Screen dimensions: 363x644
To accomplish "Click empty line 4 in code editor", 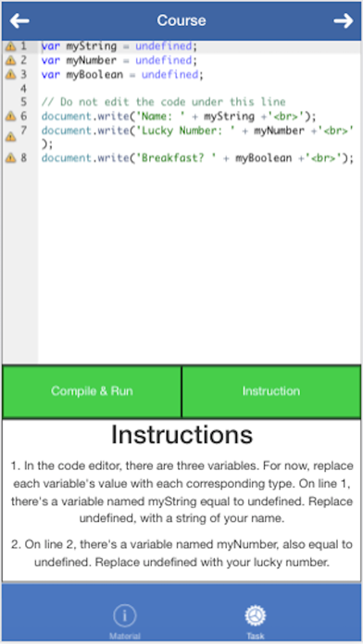I will [x=199, y=89].
